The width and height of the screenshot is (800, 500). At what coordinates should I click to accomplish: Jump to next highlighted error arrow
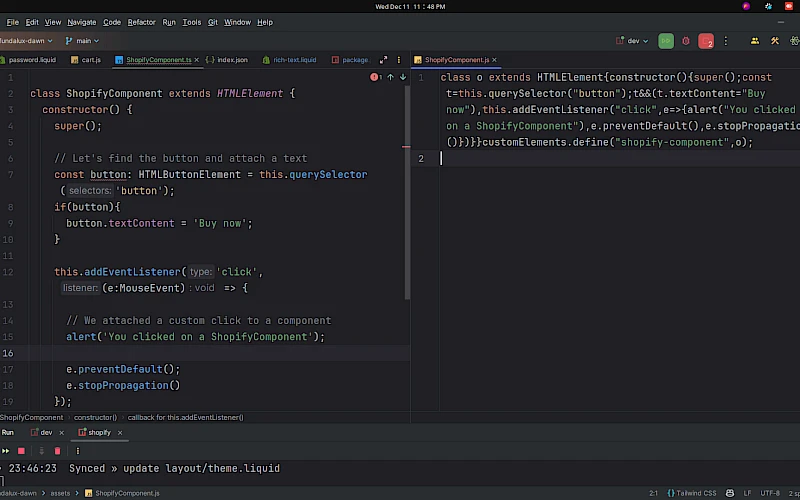[403, 77]
